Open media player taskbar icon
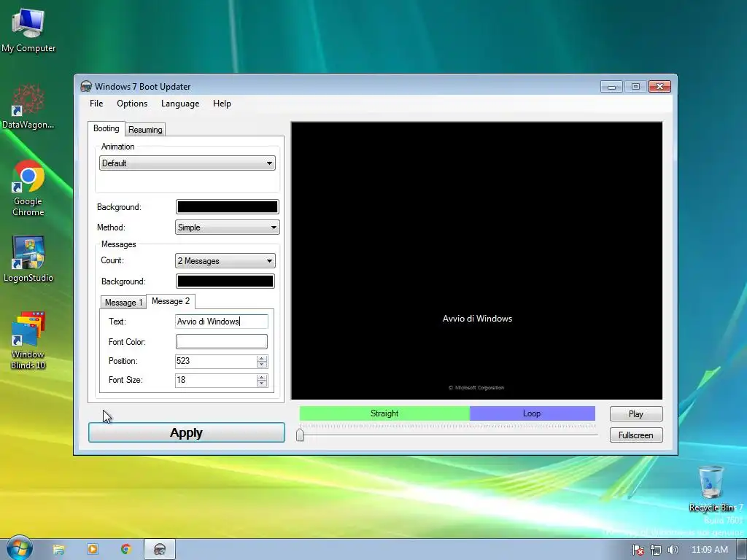The width and height of the screenshot is (747, 560). 93,549
